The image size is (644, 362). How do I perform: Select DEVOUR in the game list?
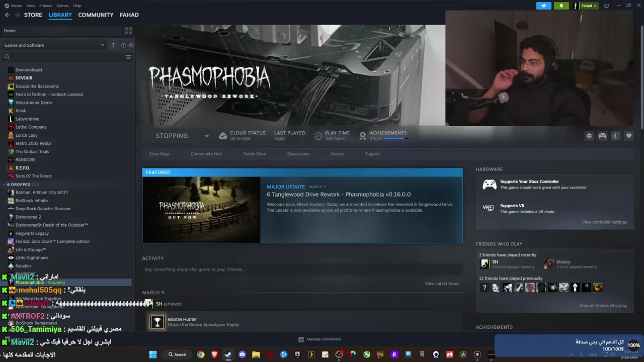point(24,78)
